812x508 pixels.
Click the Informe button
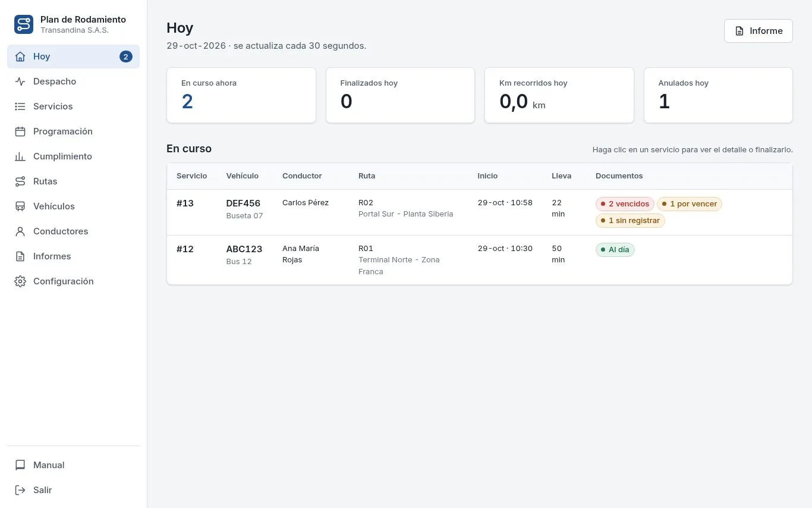pyautogui.click(x=758, y=31)
